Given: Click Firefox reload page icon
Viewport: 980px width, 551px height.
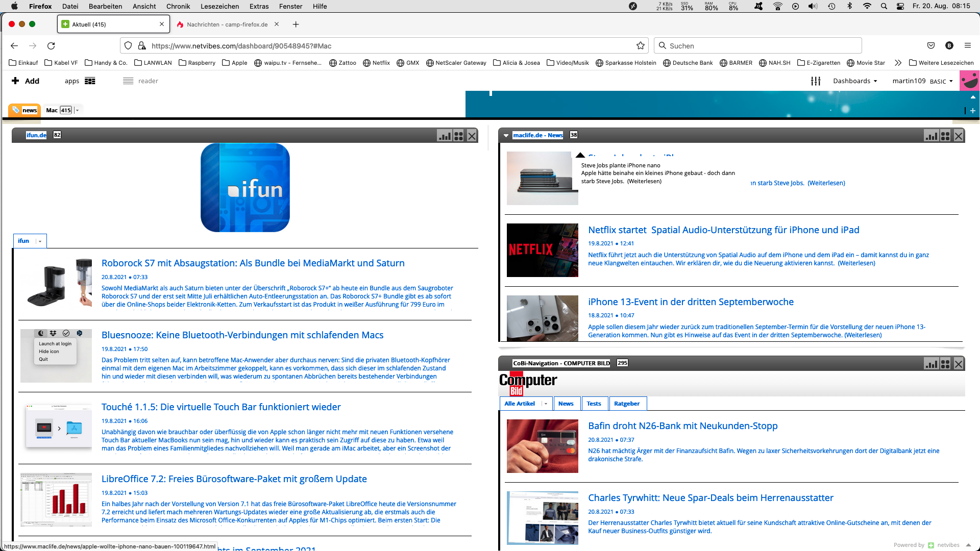Looking at the screenshot, I should [51, 46].
